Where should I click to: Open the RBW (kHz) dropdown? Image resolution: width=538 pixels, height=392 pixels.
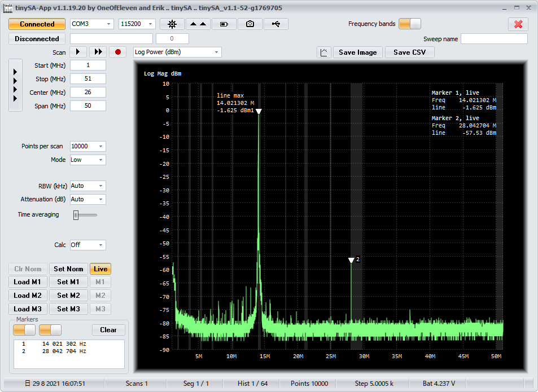click(x=88, y=186)
